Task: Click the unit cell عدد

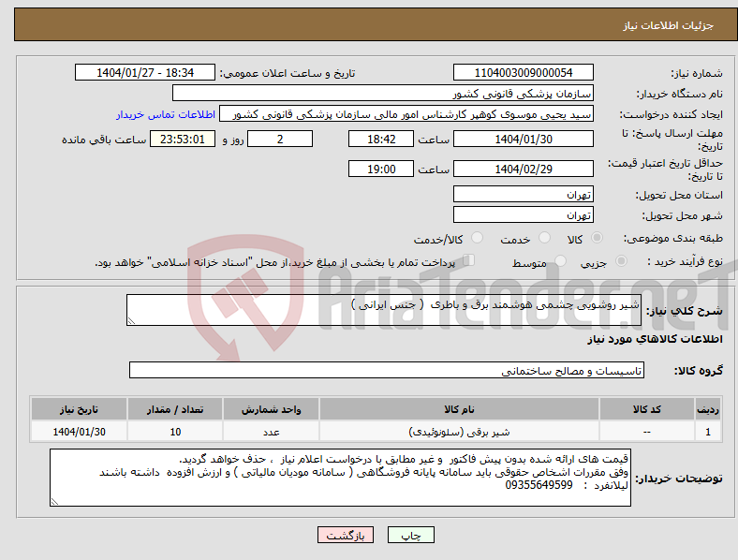Action: click(x=271, y=432)
